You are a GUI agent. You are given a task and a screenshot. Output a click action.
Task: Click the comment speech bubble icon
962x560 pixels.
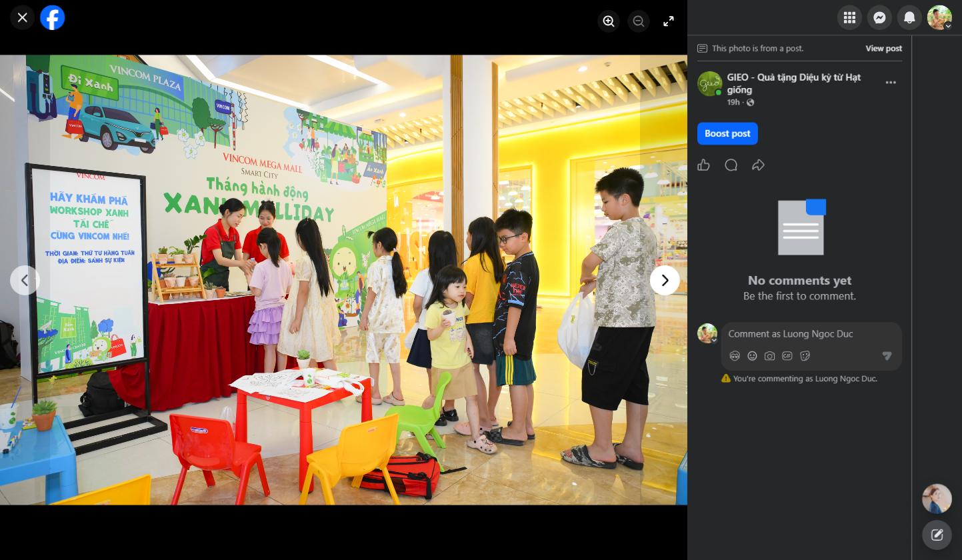pos(731,165)
